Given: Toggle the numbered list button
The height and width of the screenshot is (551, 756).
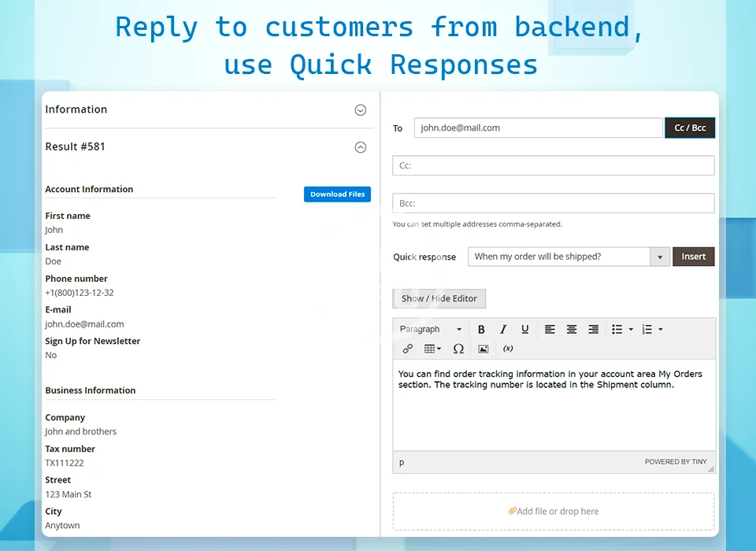Looking at the screenshot, I should click(647, 330).
